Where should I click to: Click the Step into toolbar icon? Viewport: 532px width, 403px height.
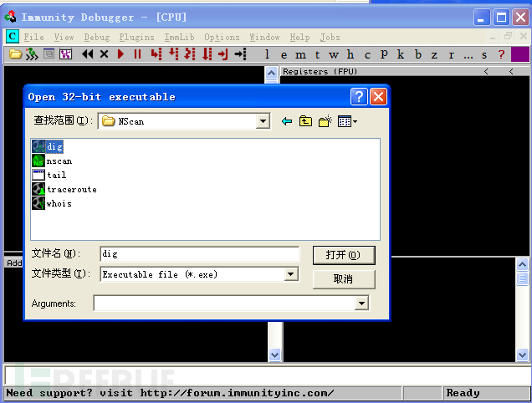156,54
